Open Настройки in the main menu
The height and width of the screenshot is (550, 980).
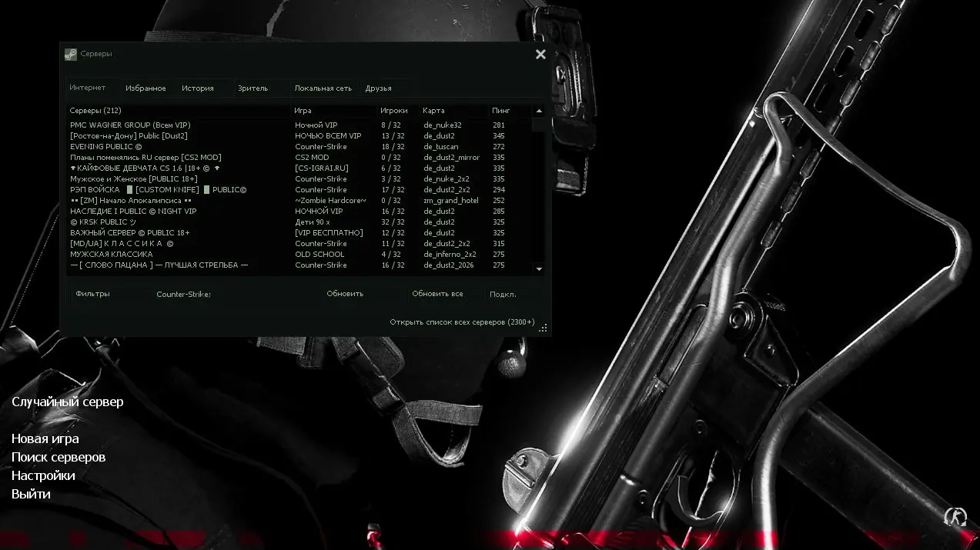pyautogui.click(x=43, y=475)
